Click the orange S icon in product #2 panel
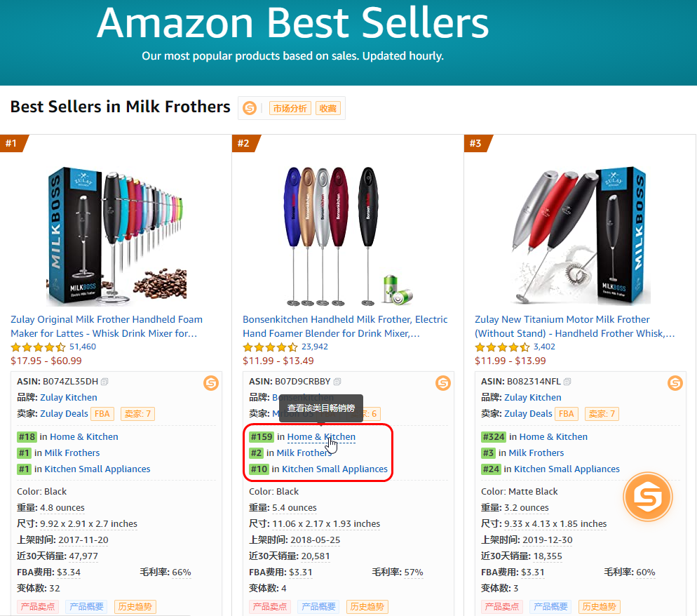 pyautogui.click(x=442, y=383)
